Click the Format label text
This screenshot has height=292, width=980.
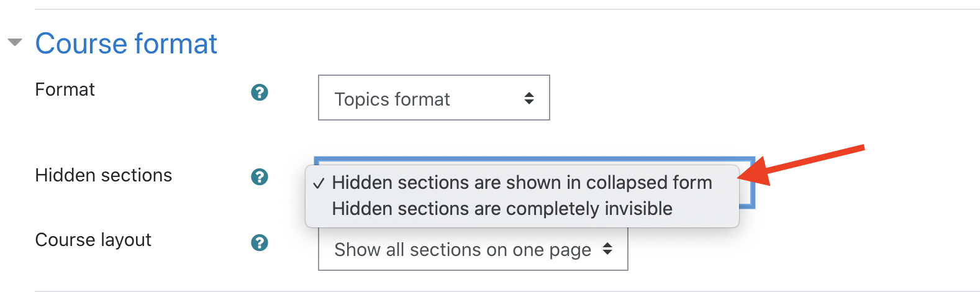tap(65, 89)
